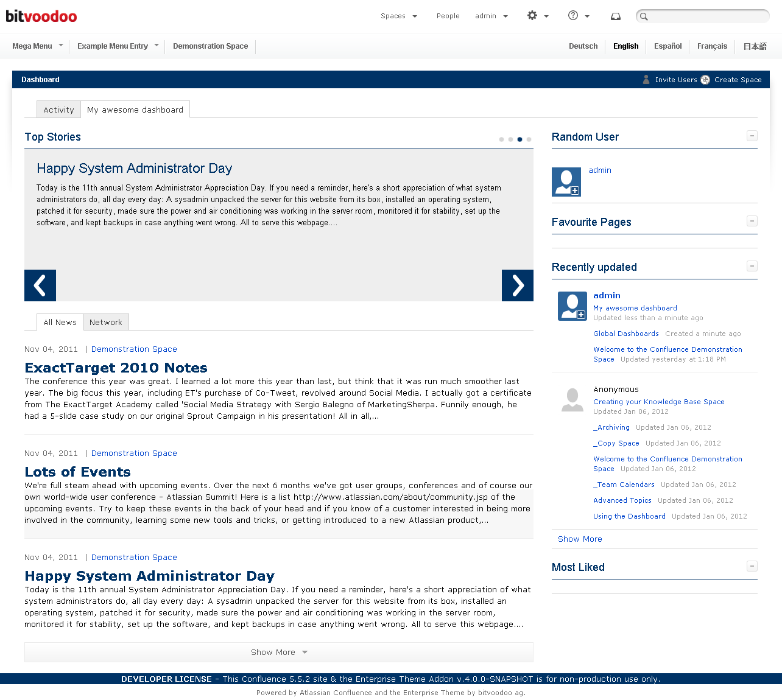Open the help question mark menu

click(x=574, y=16)
